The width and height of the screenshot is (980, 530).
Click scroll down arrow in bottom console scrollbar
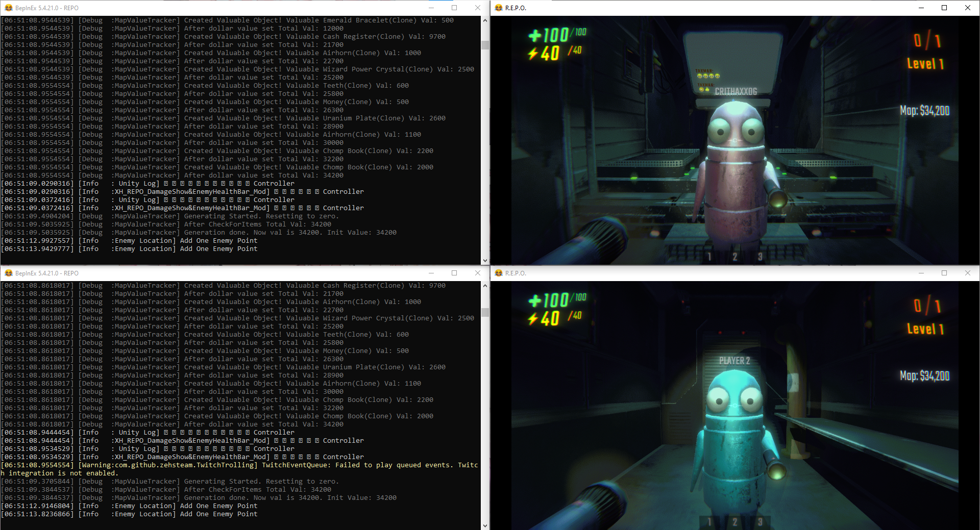point(485,525)
